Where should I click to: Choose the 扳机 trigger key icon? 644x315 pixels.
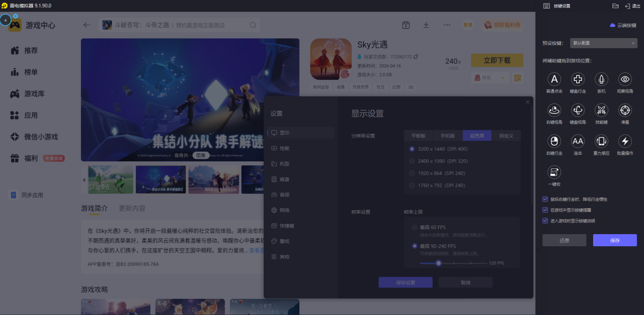602,79
